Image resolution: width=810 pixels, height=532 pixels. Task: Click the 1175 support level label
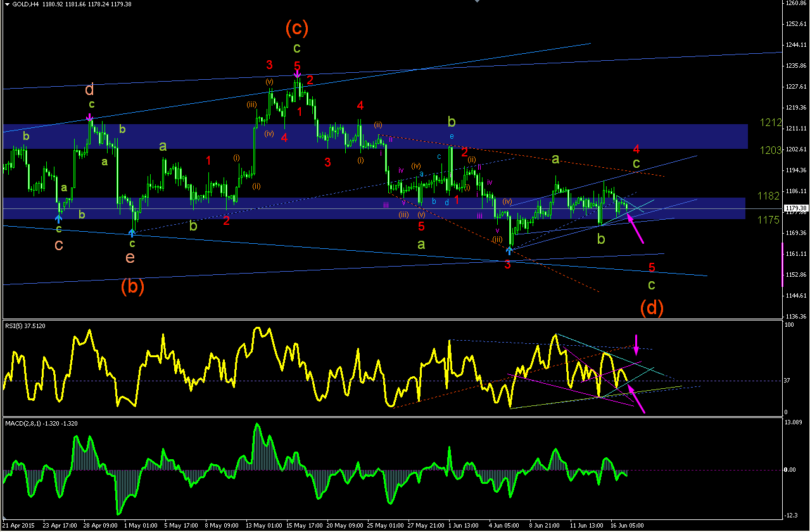[x=768, y=219]
